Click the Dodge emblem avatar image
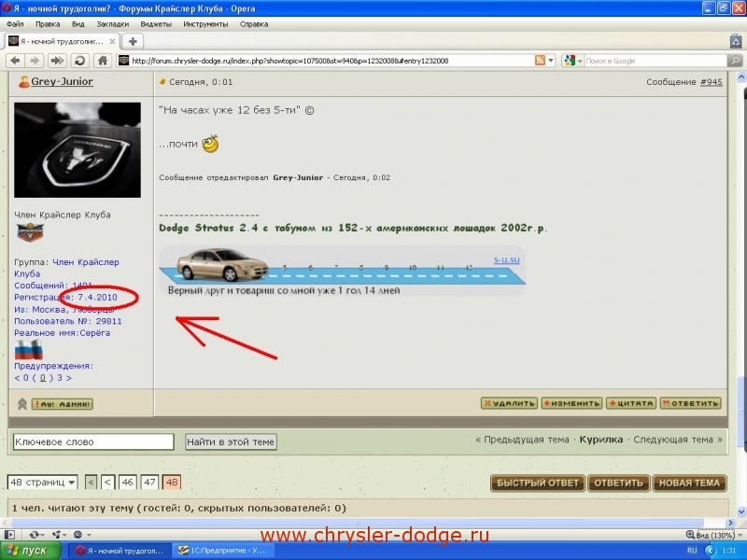Viewport: 747px width, 560px height. click(78, 149)
